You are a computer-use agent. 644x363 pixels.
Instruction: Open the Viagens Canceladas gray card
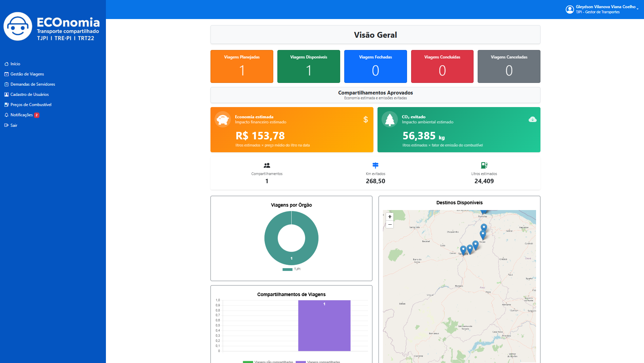509,66
